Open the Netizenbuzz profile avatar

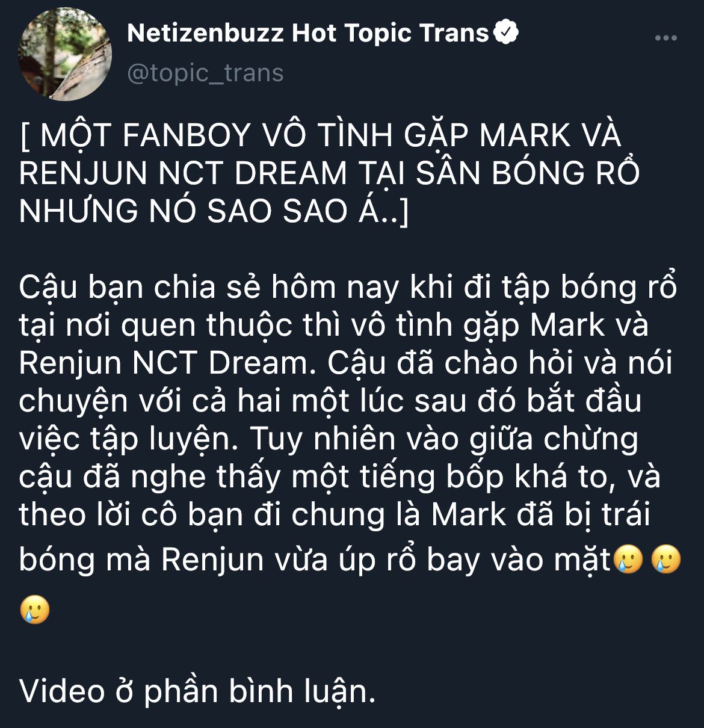[65, 54]
